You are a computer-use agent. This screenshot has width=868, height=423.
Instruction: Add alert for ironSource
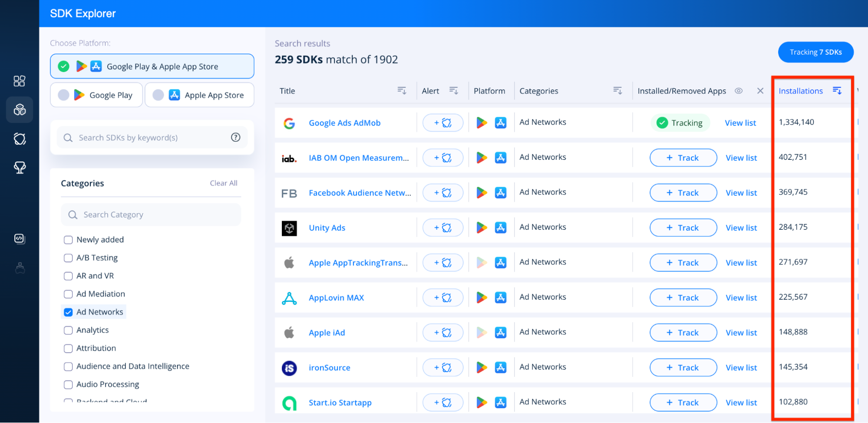(443, 367)
